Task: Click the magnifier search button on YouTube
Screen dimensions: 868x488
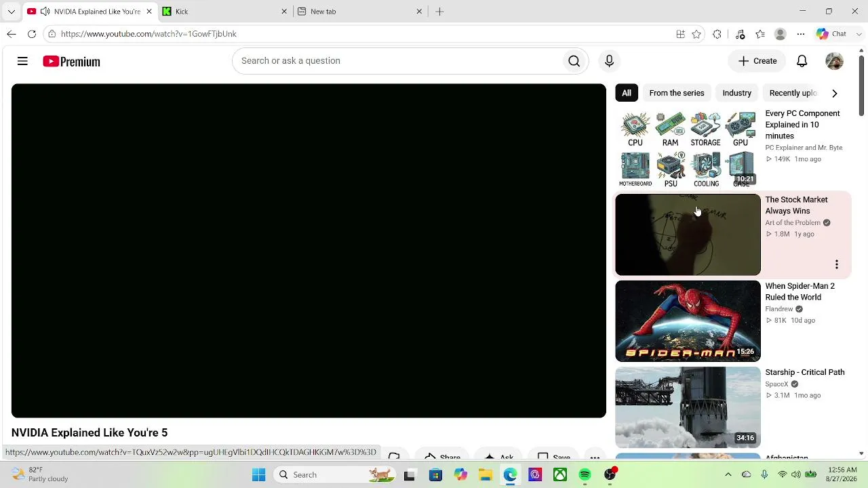Action: click(574, 61)
